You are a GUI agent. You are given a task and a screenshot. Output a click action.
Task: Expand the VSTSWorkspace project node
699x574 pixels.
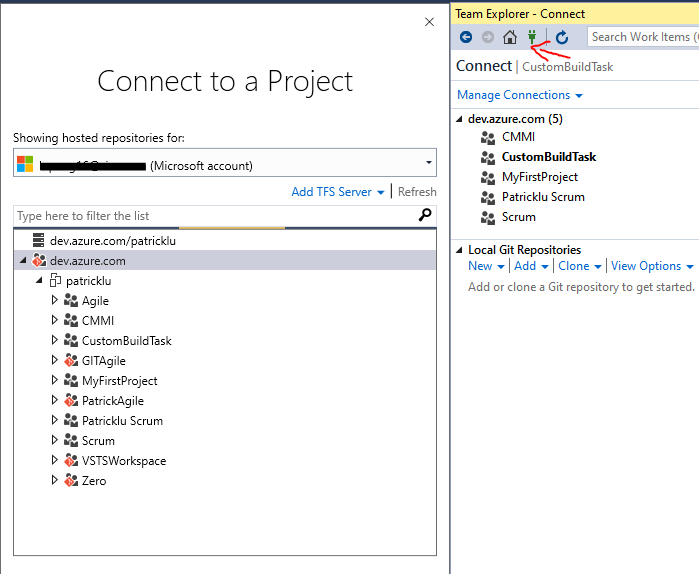[54, 460]
